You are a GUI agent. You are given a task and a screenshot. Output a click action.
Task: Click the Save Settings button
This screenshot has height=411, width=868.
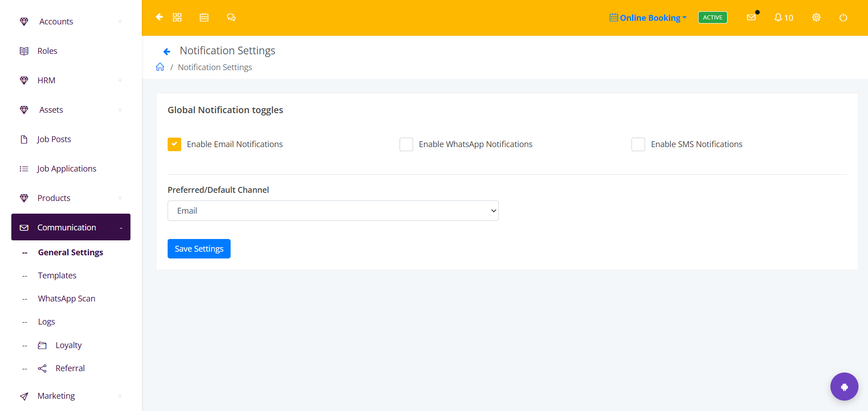pos(199,249)
